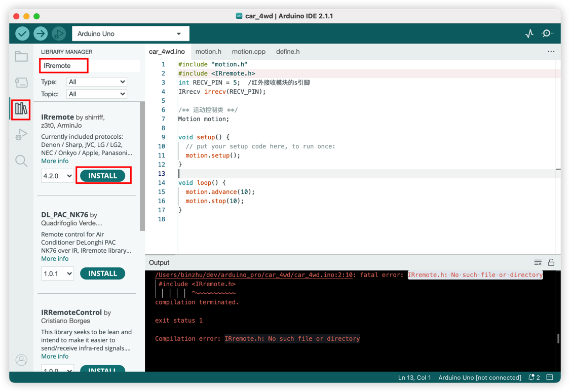The height and width of the screenshot is (392, 570).
Task: Open the Type filter dropdown
Action: [x=96, y=82]
